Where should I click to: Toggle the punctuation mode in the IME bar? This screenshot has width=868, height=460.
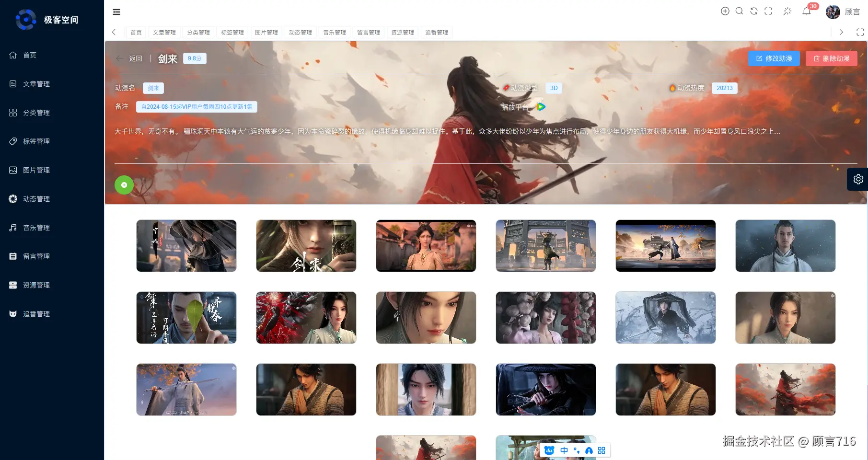click(x=577, y=450)
